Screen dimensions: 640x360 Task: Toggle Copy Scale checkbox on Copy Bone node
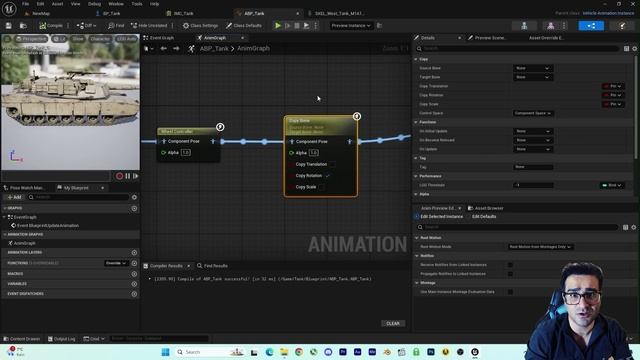[x=322, y=187]
